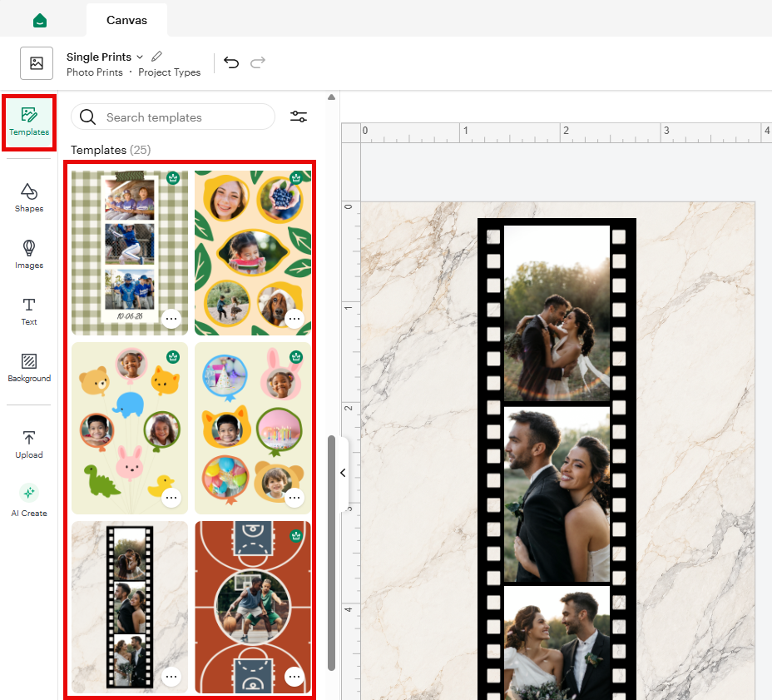Open the Images sidebar panel
This screenshot has width=772, height=700.
point(29,255)
